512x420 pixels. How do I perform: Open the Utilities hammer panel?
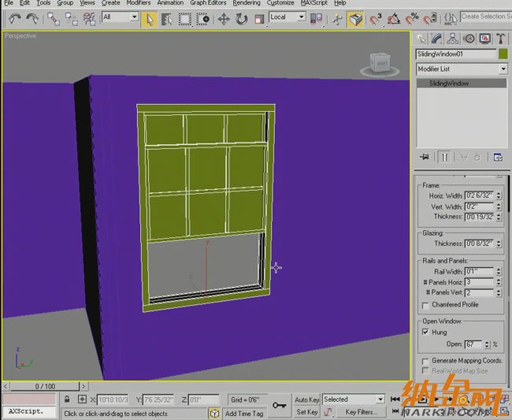click(x=499, y=38)
